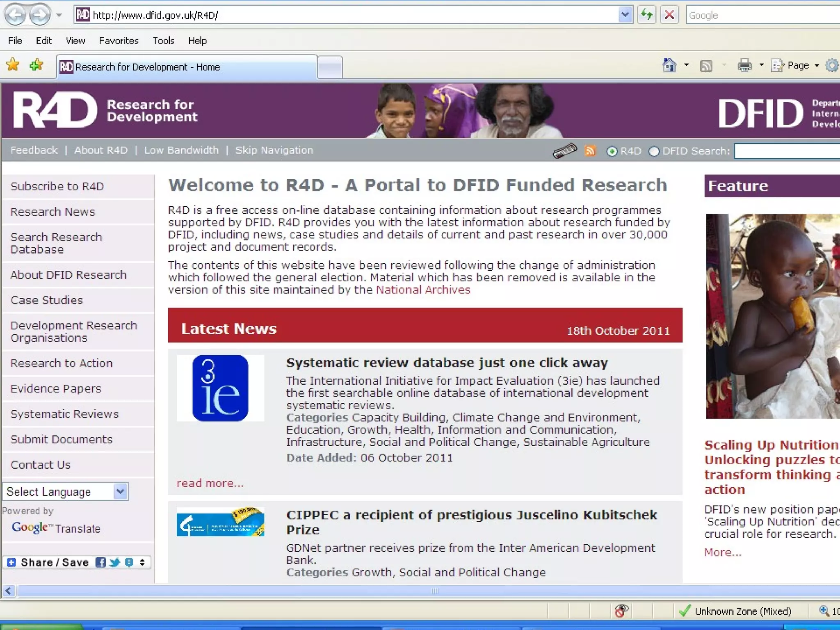Select the DFID search radio button
This screenshot has height=630, width=840.
point(654,151)
